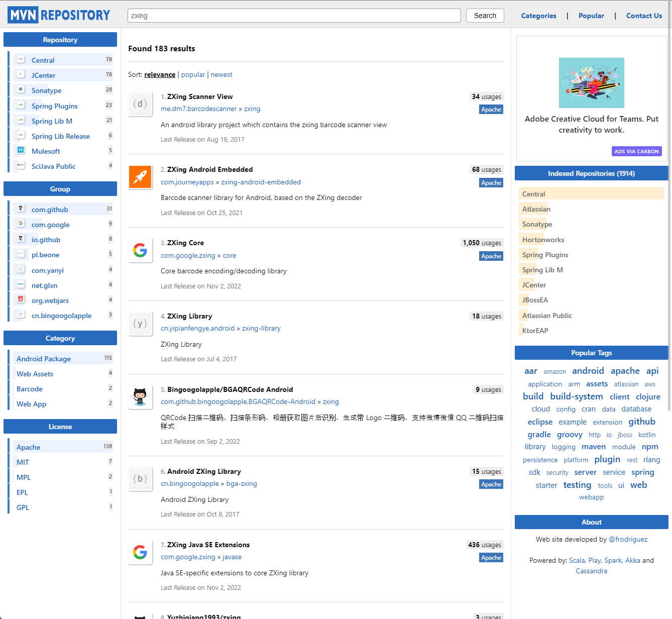
Task: Open the cn.yipianfengye.android group link
Action: click(197, 328)
